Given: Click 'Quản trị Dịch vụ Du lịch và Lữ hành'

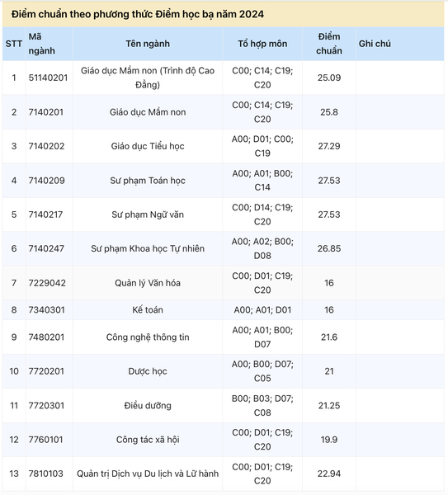Looking at the screenshot, I should 148,474.
